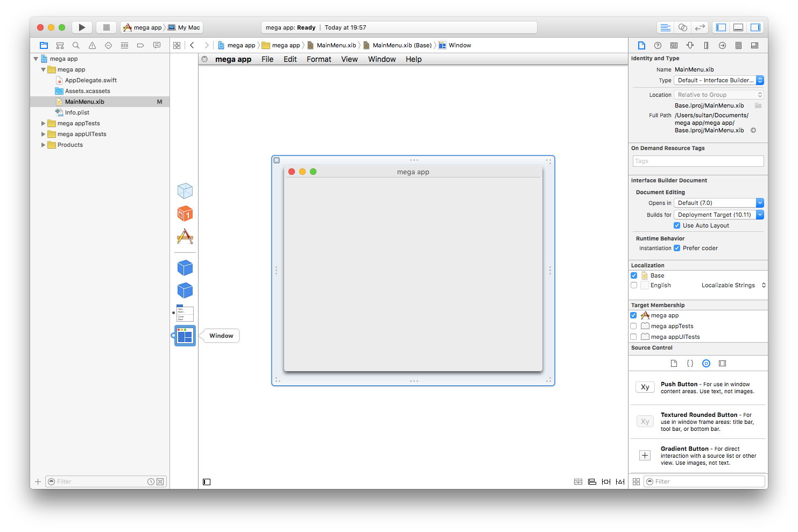The image size is (798, 532).
Task: Expand the mega appUITests group
Action: 44,134
